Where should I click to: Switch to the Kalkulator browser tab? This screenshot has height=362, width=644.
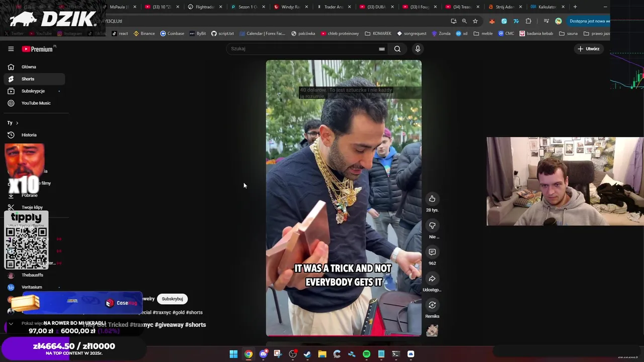(547, 7)
